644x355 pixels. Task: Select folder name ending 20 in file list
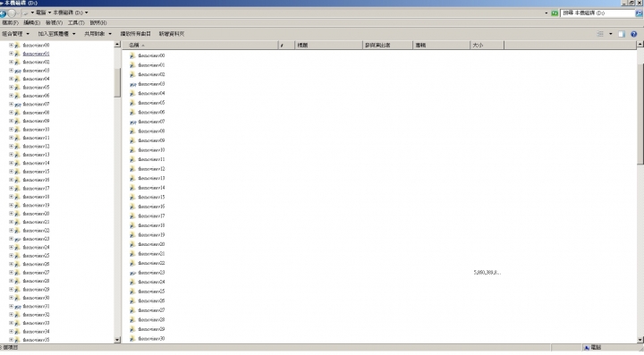click(x=151, y=244)
